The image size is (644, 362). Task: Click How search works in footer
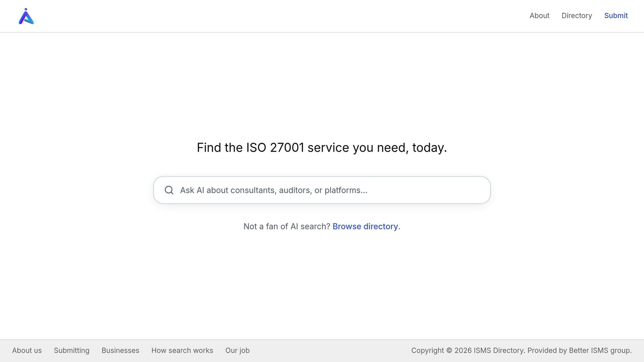tap(182, 350)
